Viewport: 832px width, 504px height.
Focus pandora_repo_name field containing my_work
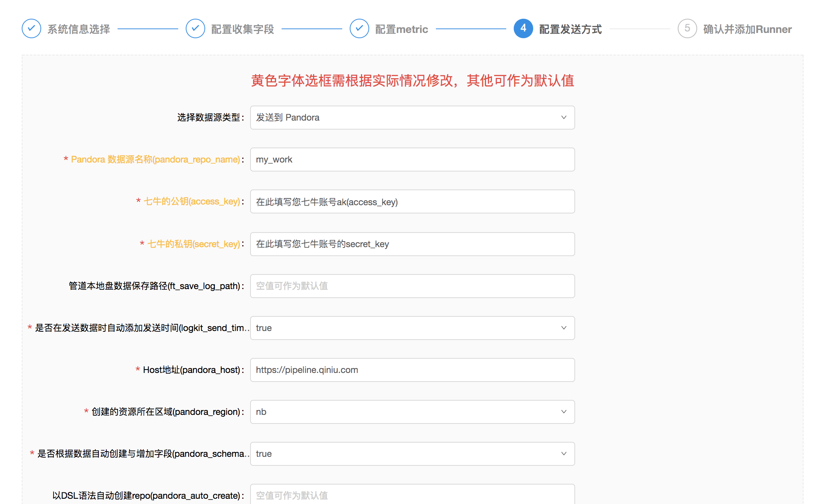point(413,160)
